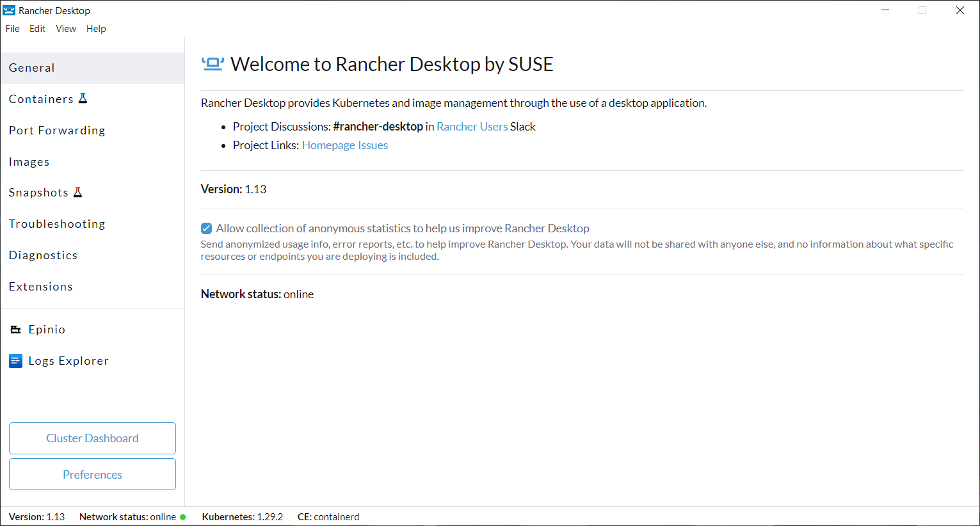Navigate to Troubleshooting
Viewport: 980px width, 526px height.
(92, 224)
